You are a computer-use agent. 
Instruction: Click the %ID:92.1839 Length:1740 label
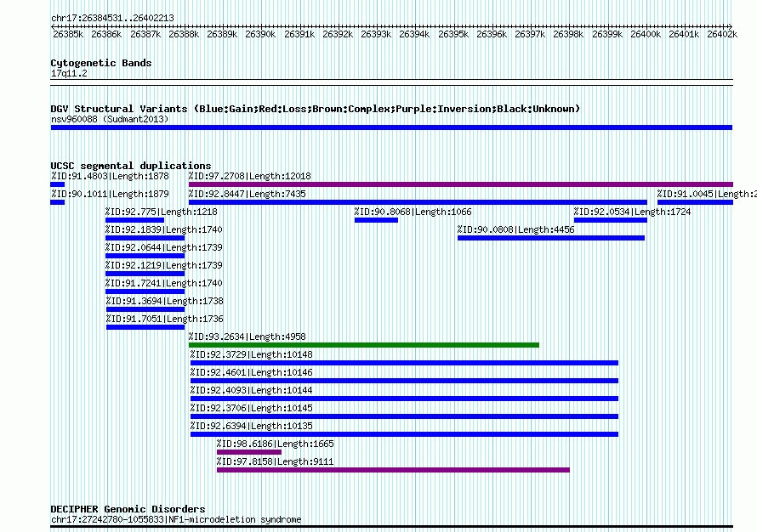[164, 229]
